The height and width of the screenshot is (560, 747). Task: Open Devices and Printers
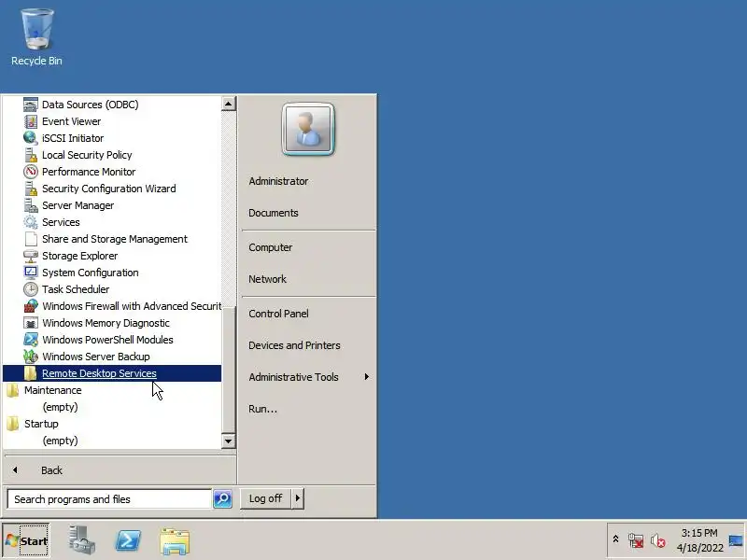(294, 345)
